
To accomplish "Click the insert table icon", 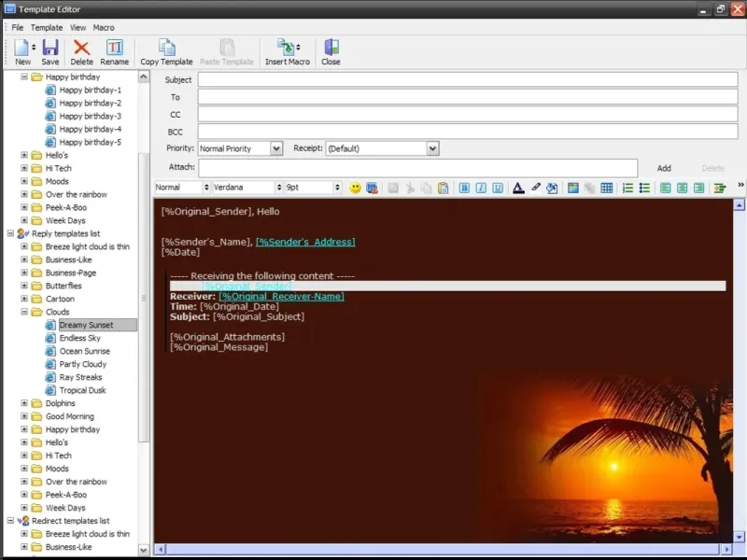I will coord(607,188).
